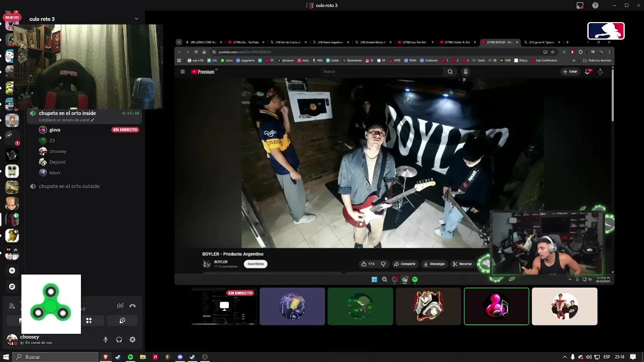Click the NUEVO badge in server list
The image size is (644, 362).
tap(12, 17)
